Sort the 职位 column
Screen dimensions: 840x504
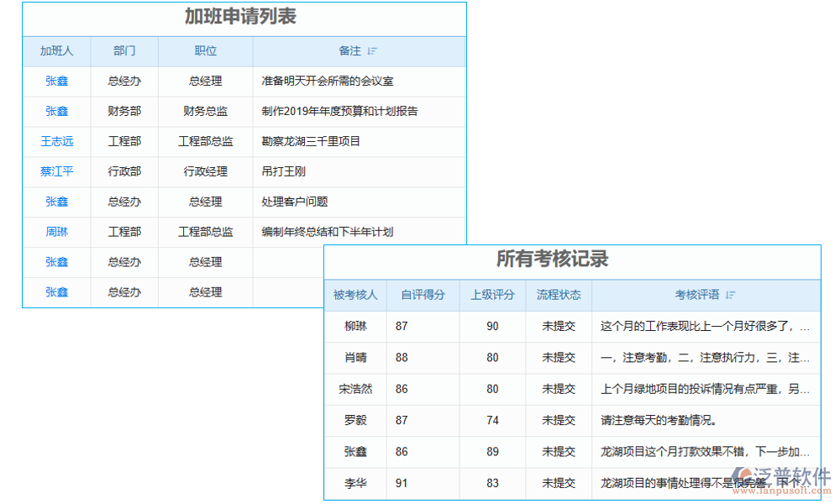tap(205, 50)
